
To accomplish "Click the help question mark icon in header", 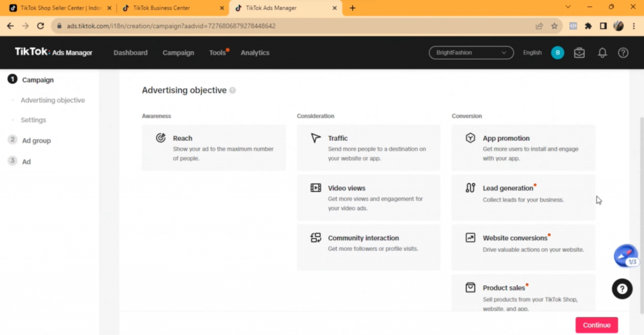I will (623, 53).
